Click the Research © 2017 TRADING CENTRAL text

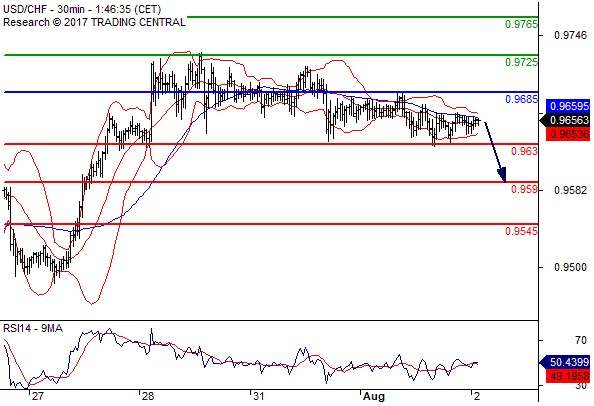[94, 22]
